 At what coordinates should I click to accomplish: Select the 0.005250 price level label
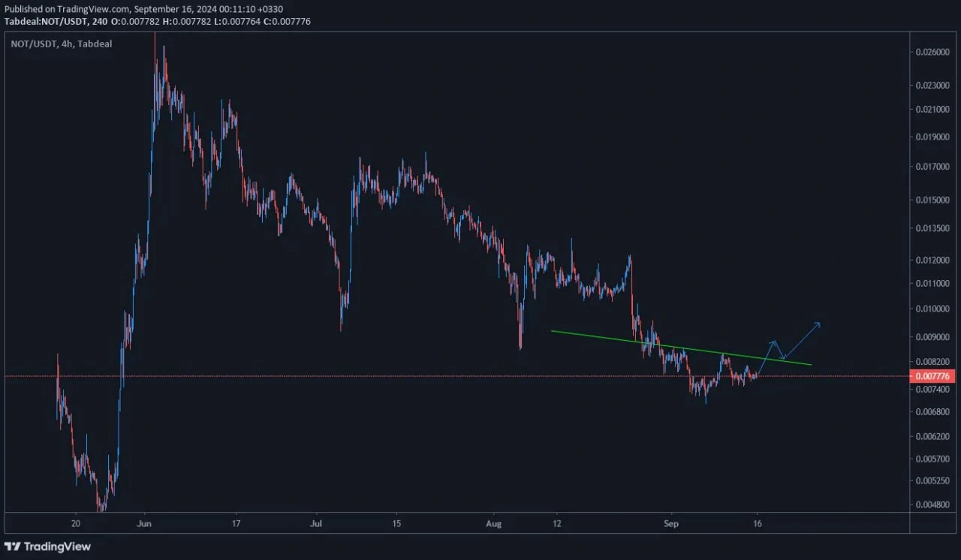click(x=933, y=480)
